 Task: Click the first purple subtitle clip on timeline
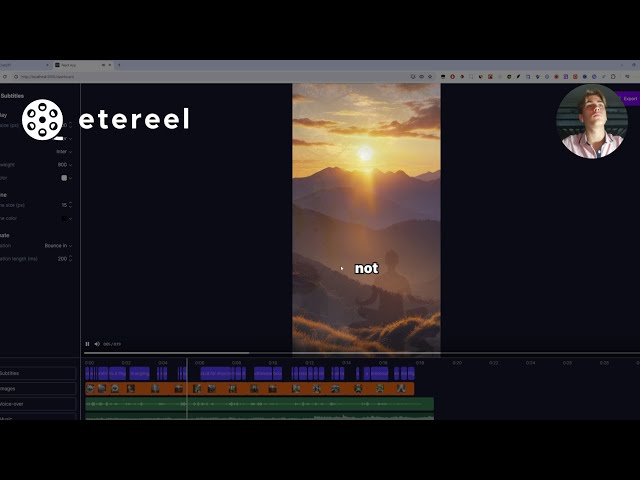[87, 373]
